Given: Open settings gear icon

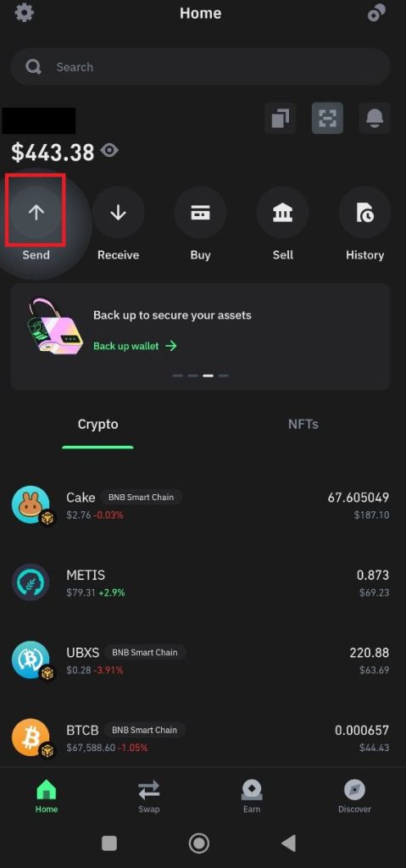Looking at the screenshot, I should click(x=24, y=12).
